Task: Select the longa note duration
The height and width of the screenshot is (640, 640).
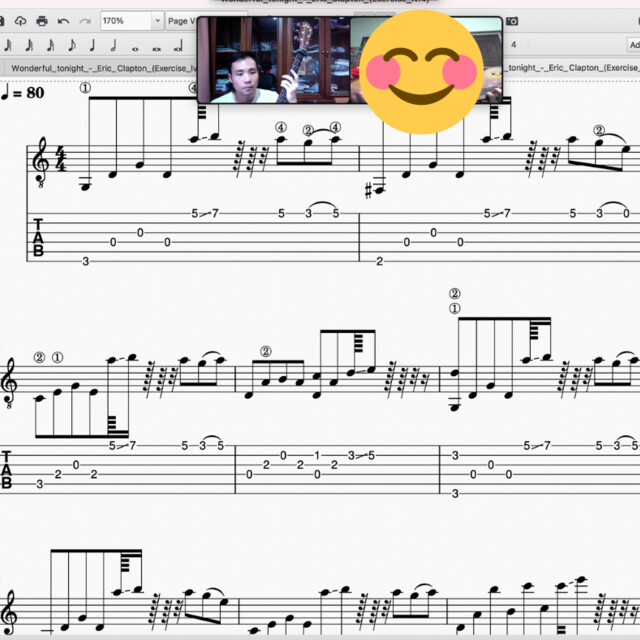Action: click(178, 47)
